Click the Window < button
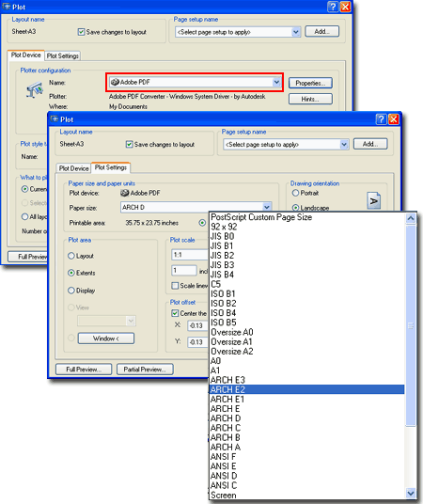 105,339
